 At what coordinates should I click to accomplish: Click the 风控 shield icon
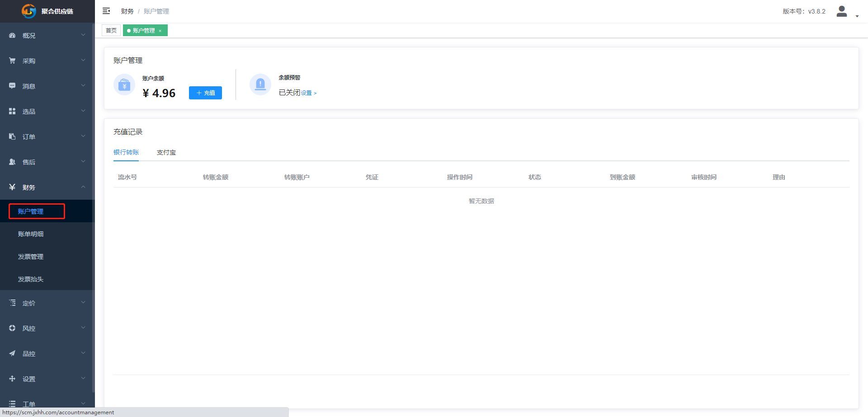point(12,328)
